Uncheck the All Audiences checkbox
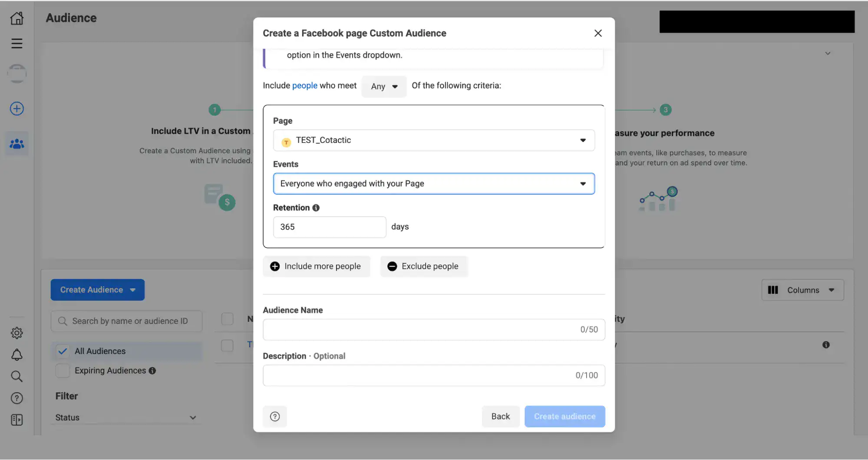 click(63, 351)
